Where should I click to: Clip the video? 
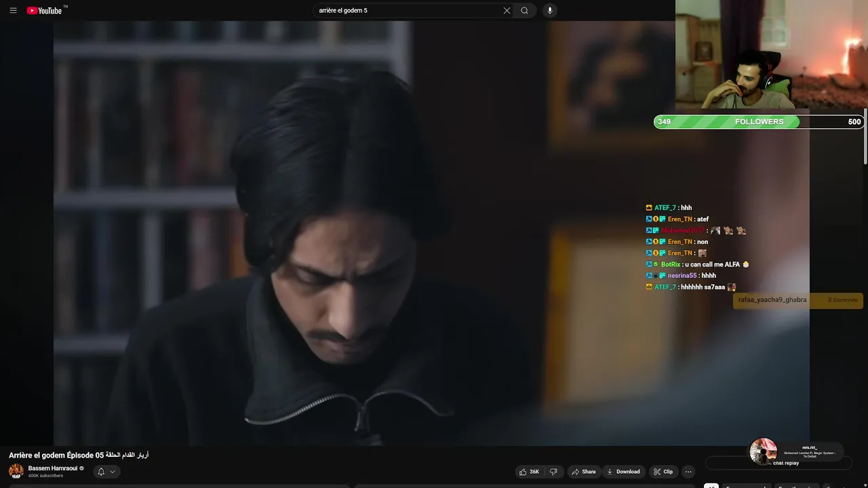663,472
